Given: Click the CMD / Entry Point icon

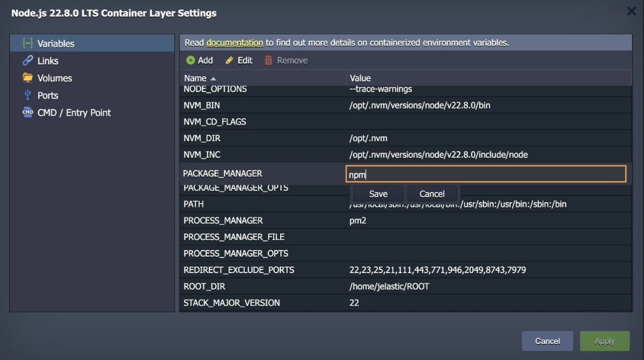Looking at the screenshot, I should tap(27, 113).
